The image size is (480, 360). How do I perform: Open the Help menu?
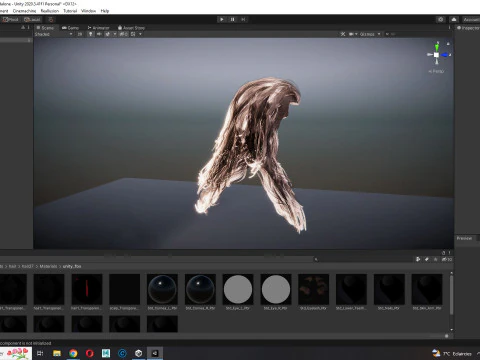click(x=105, y=11)
